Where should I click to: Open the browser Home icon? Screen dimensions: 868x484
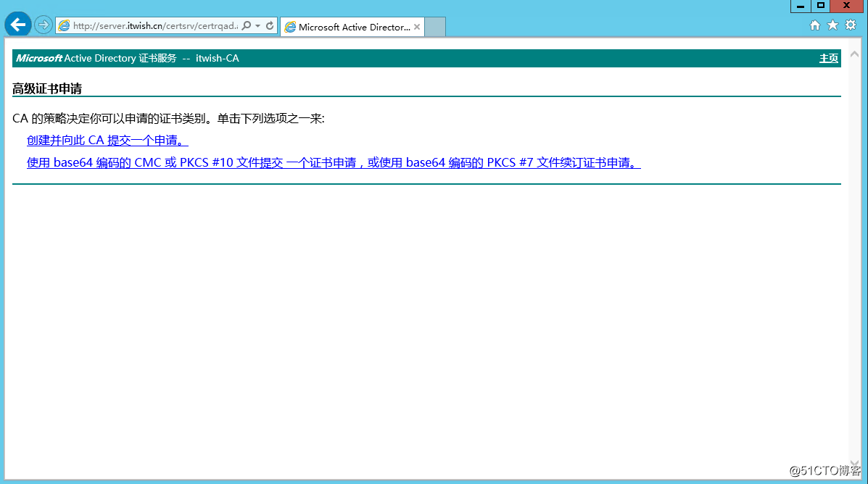(x=815, y=25)
